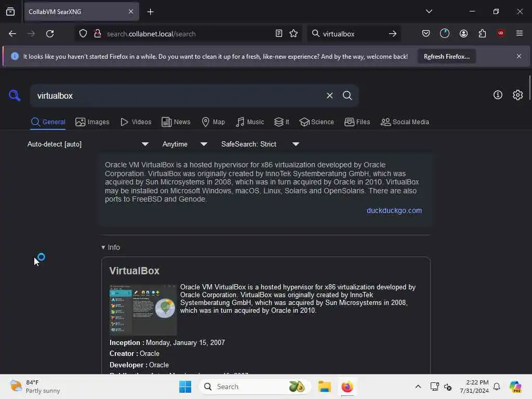Open File Explorer from the taskbar
532x399 pixels.
(x=324, y=387)
